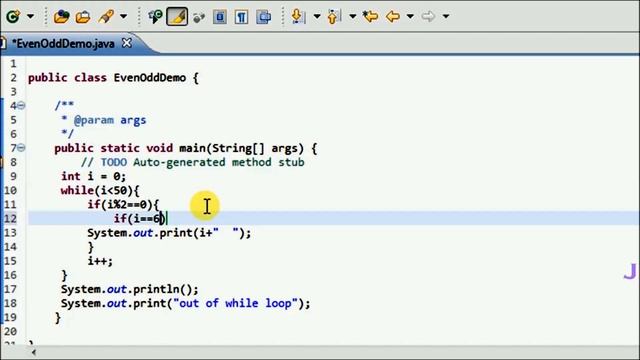Toggle Mark Occurrences highlighter button

(177, 17)
